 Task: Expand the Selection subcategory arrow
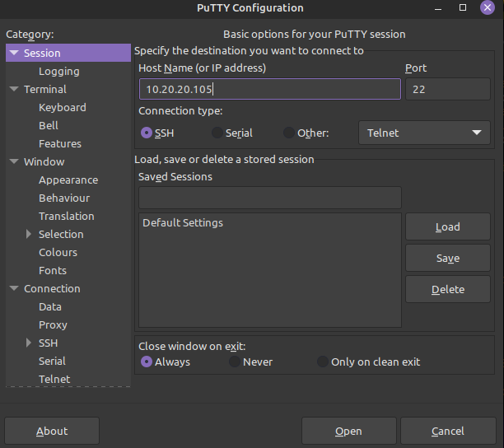tap(29, 234)
